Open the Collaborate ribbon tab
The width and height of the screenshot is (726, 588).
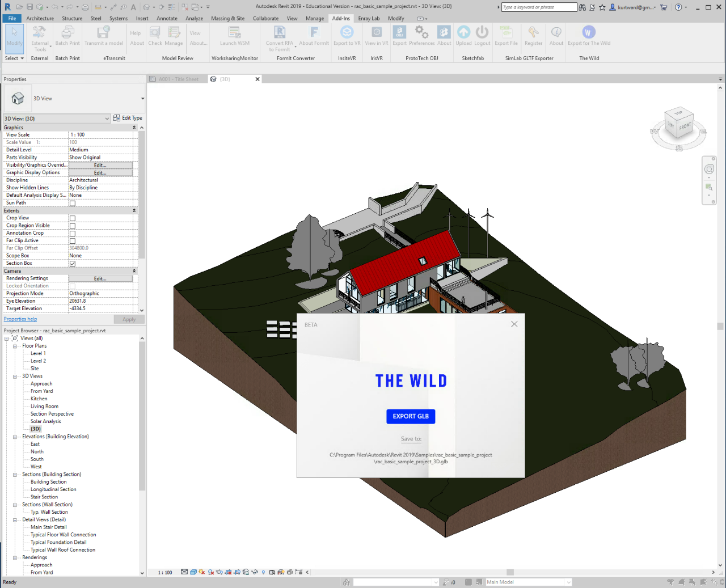pos(265,18)
